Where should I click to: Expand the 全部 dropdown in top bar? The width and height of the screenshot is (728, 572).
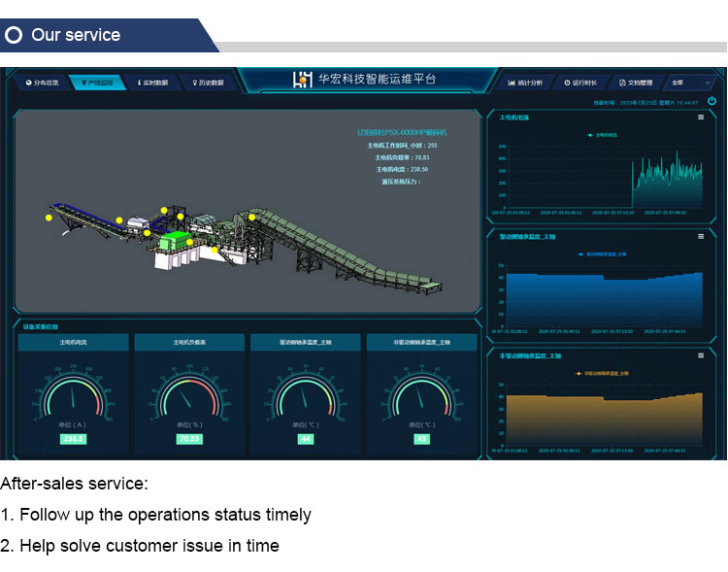[690, 83]
